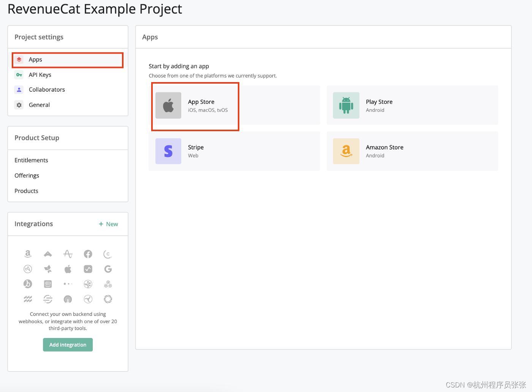The image size is (532, 392).
Task: Choose the Stripe Web platform card
Action: (x=234, y=151)
